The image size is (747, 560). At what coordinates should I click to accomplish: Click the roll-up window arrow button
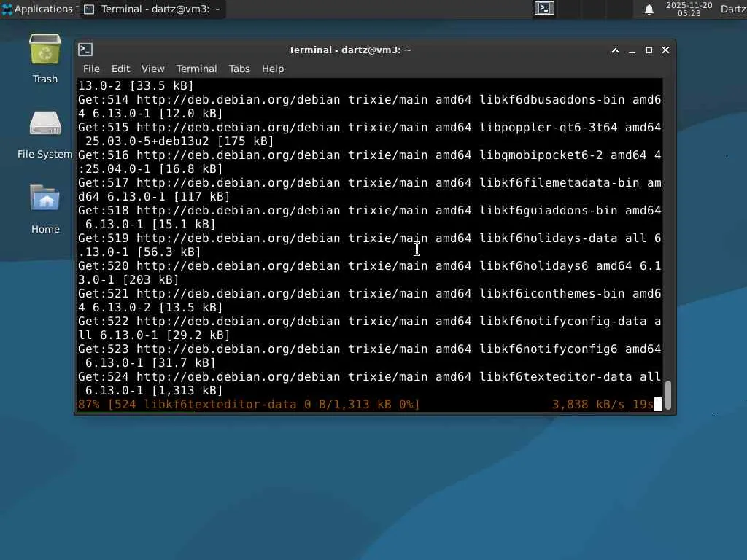tap(615, 50)
